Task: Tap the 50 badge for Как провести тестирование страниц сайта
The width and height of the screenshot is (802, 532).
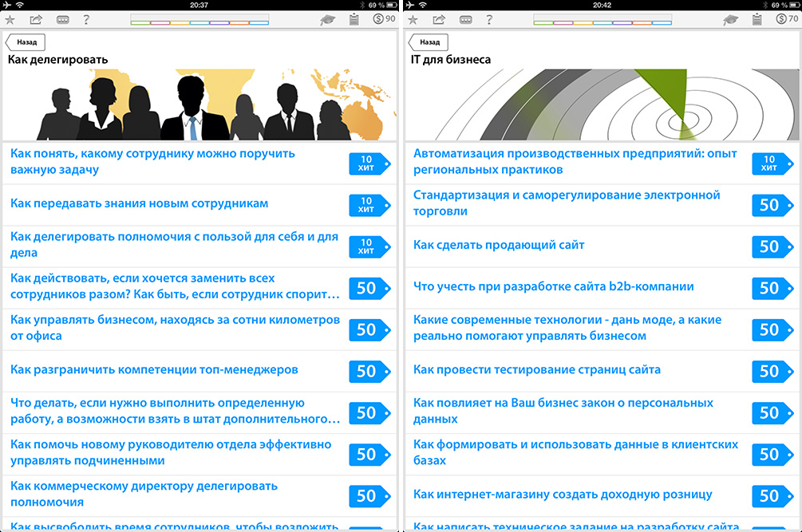Action: [x=772, y=371]
